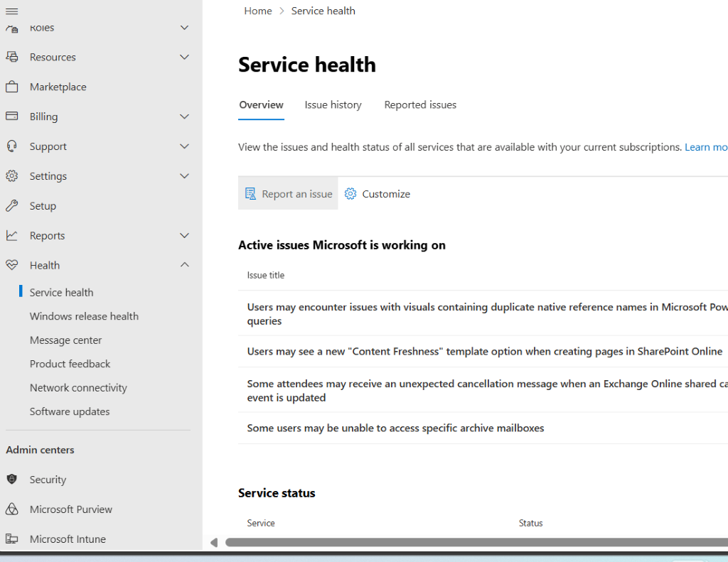Click the Reports chart icon
This screenshot has width=728, height=562.
click(11, 235)
